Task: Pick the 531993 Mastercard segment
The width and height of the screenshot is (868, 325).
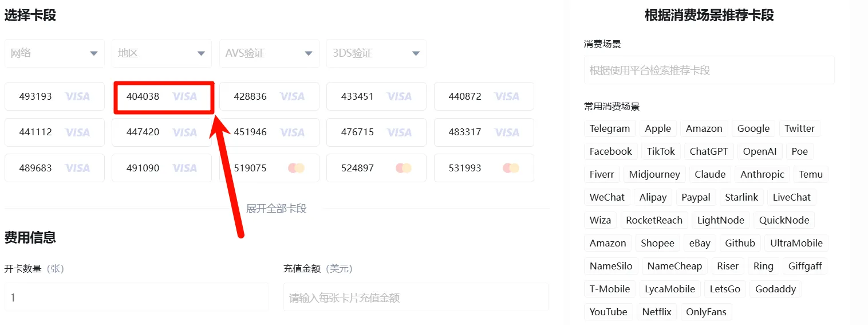Action: pos(484,168)
